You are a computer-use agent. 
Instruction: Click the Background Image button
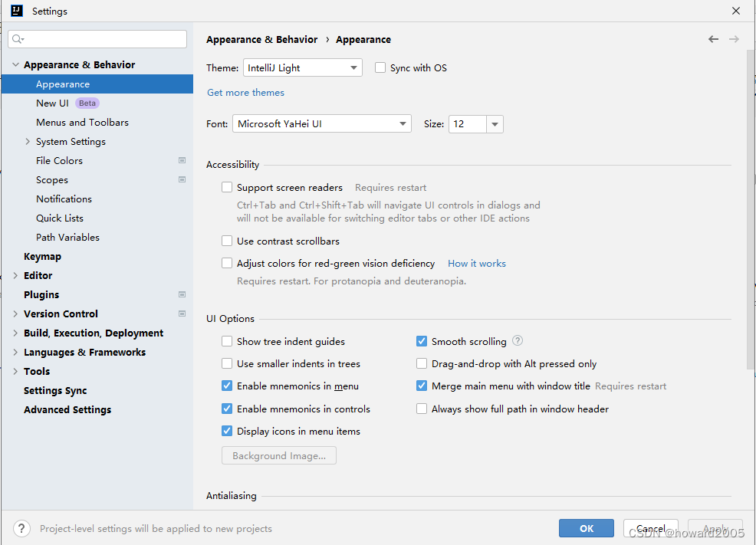tap(279, 455)
